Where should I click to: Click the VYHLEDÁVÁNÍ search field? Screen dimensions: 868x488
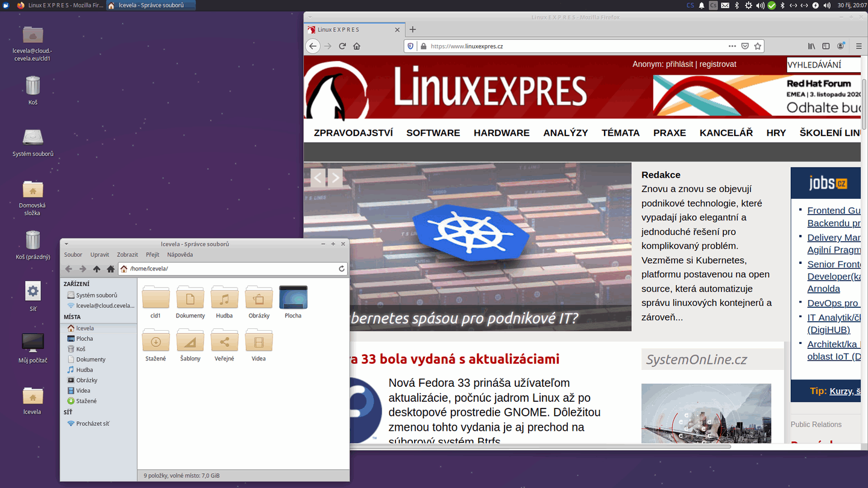(x=823, y=64)
